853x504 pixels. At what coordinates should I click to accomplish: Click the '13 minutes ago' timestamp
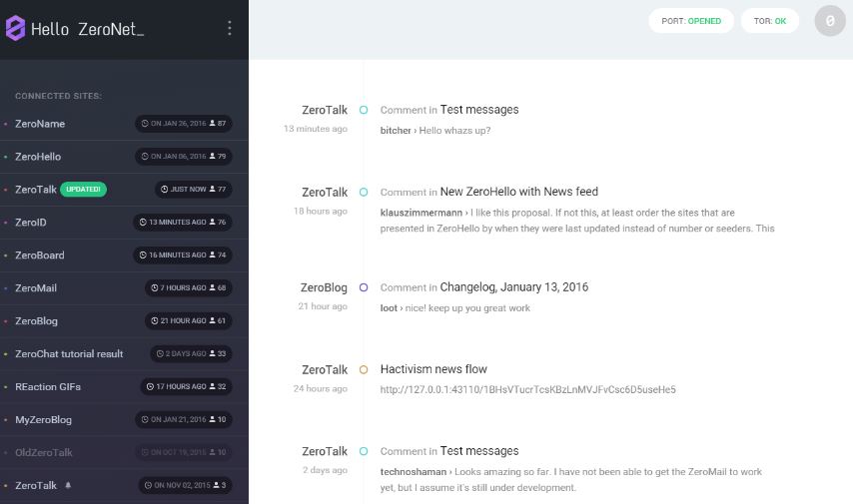tap(315, 129)
